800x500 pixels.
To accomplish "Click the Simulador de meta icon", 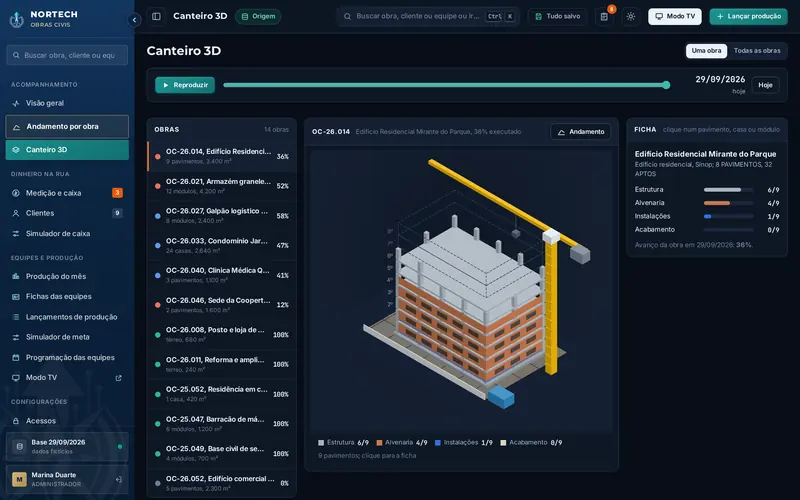I will pos(16,337).
